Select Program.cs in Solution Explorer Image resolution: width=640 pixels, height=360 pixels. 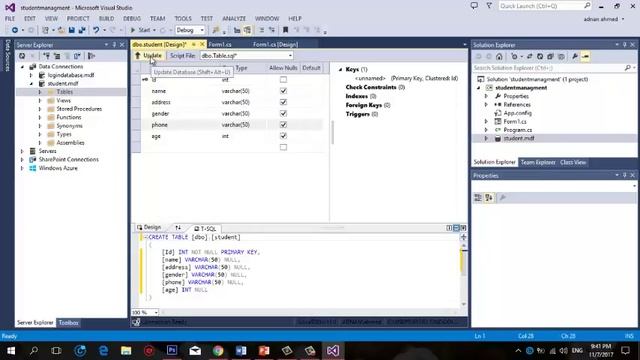coord(518,130)
